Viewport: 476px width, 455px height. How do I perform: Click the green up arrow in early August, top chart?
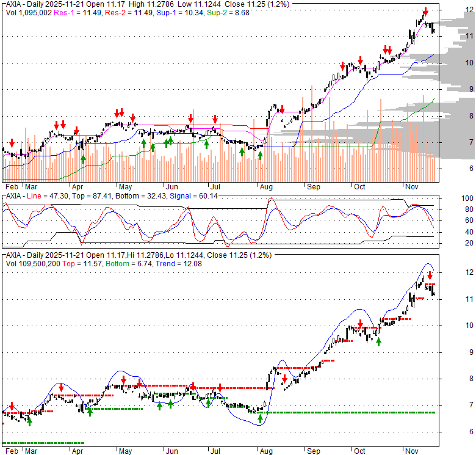261,155
